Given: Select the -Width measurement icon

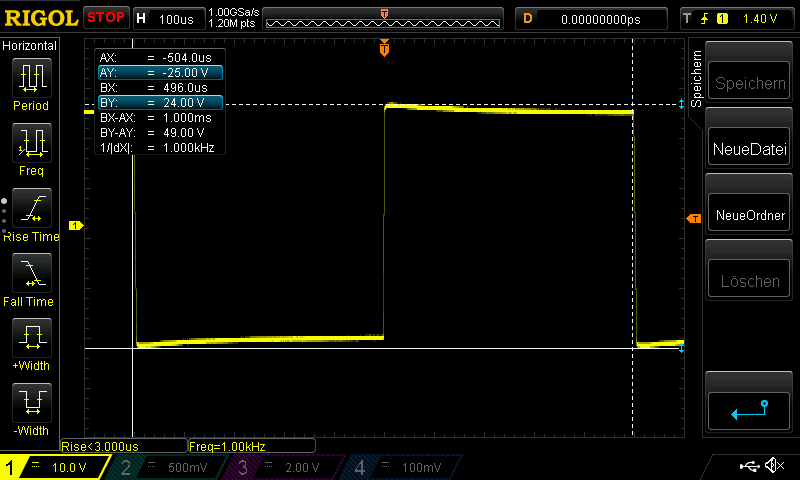Looking at the screenshot, I should tap(32, 402).
